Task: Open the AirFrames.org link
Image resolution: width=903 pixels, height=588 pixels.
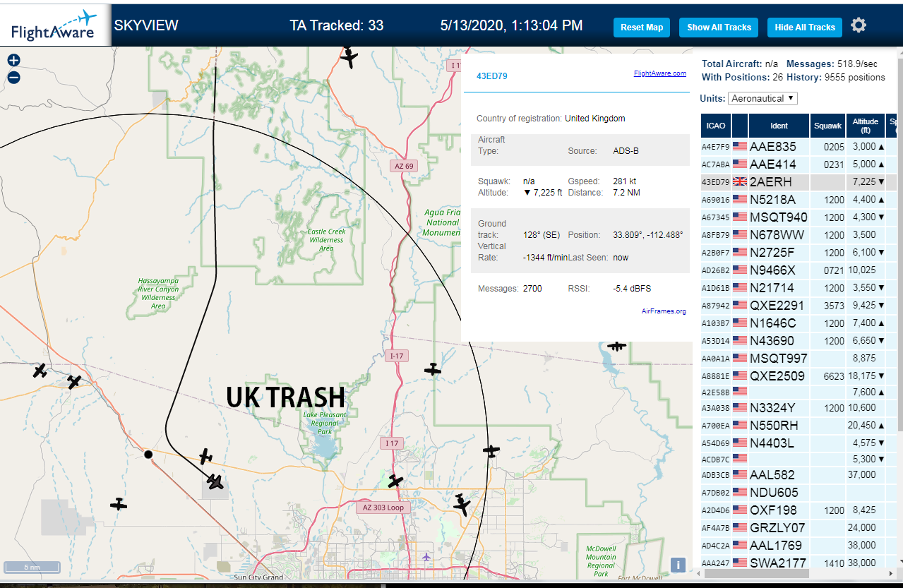Action: pos(664,311)
